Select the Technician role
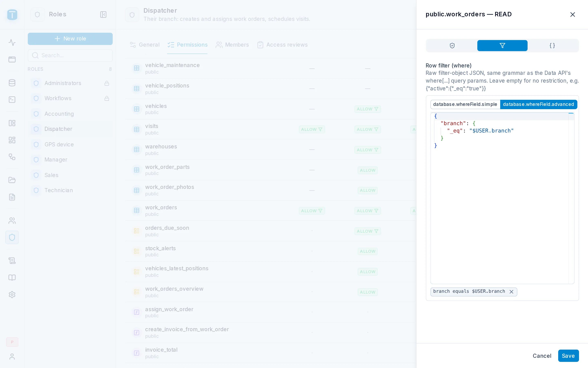This screenshot has height=368, width=588. 70,190
